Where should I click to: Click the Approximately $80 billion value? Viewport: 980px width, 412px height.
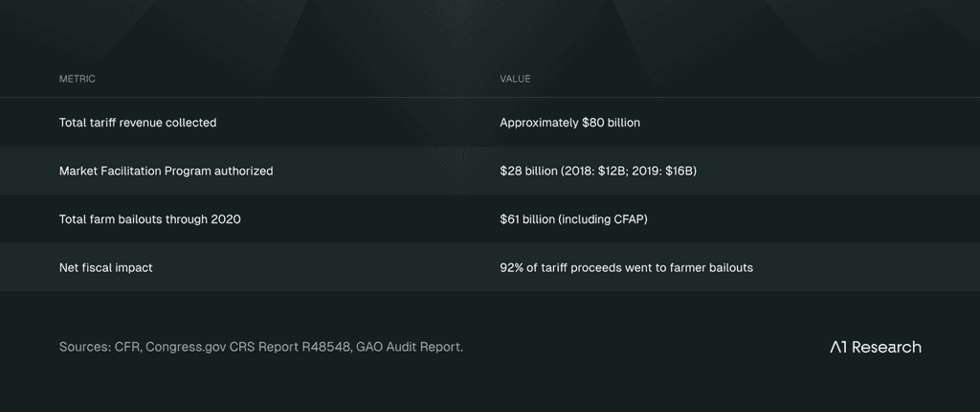[x=570, y=123]
